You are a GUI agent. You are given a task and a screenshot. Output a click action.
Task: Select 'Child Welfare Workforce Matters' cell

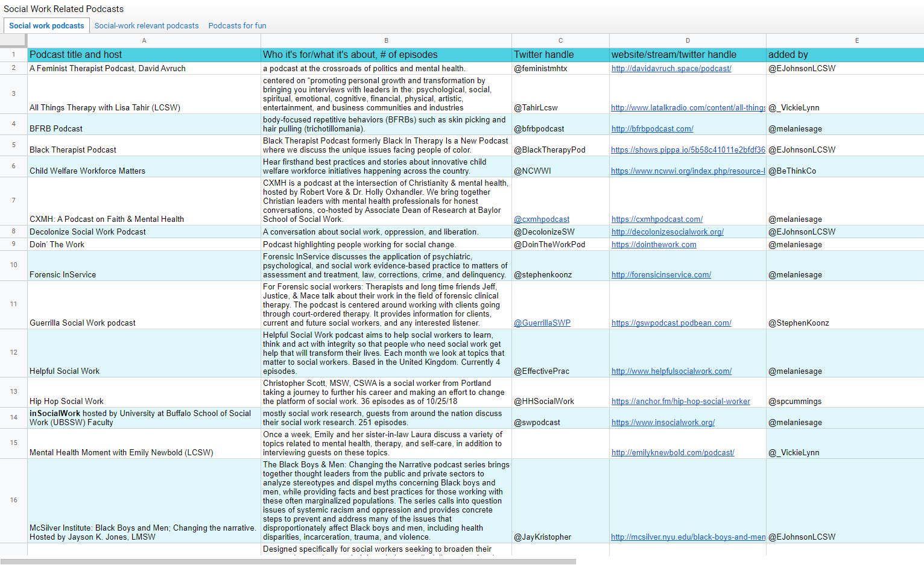click(144, 166)
